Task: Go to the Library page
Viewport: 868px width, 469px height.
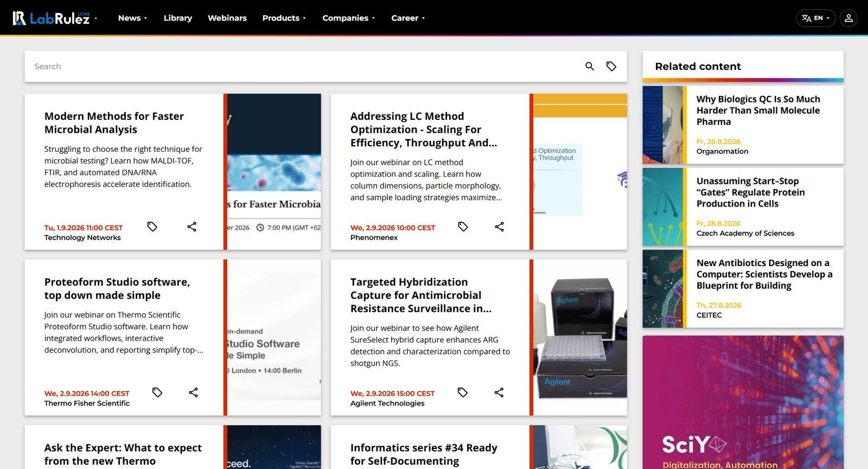Action: point(178,18)
